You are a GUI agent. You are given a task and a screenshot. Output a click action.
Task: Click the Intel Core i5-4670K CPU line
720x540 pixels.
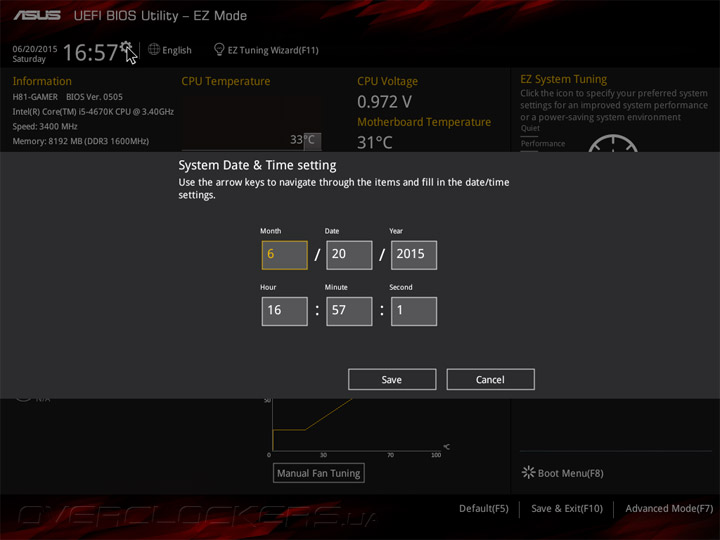coord(93,112)
